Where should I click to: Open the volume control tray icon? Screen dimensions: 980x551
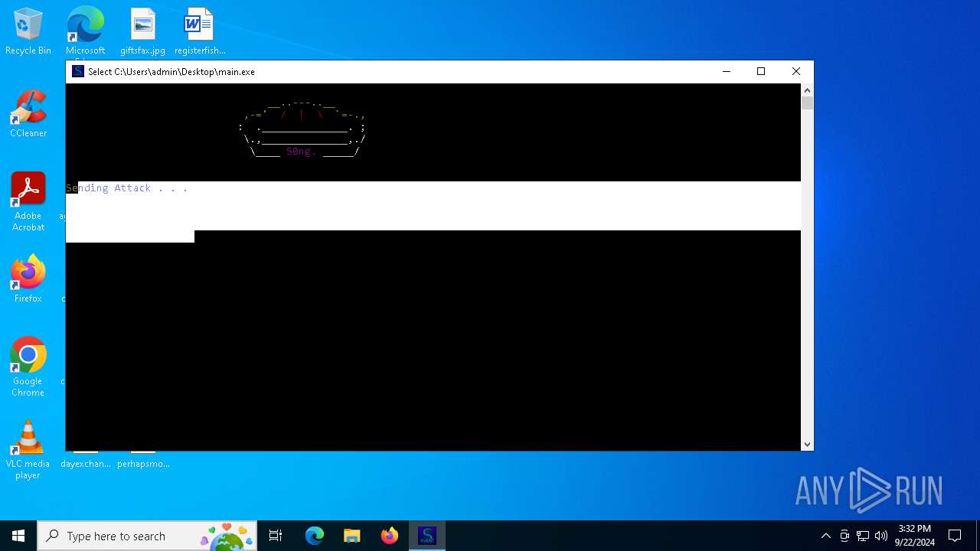coord(881,536)
